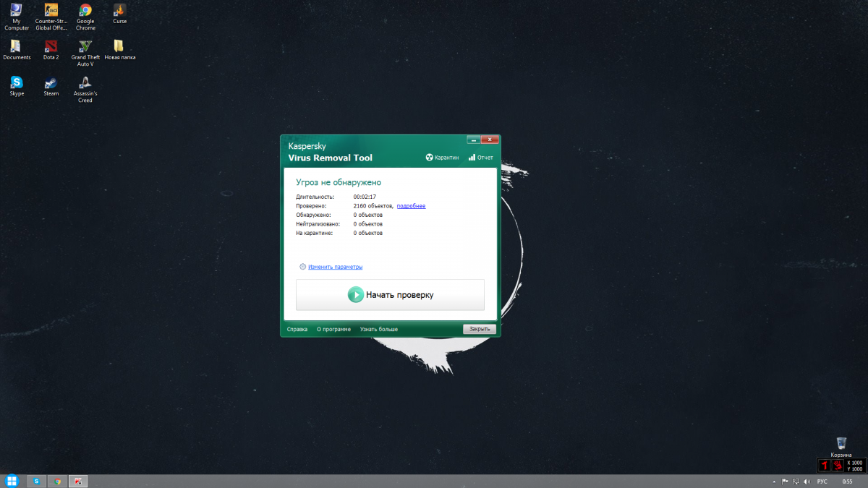Click Kaspersky tool taskbar button
Viewport: 868px width, 488px height.
[x=79, y=481]
